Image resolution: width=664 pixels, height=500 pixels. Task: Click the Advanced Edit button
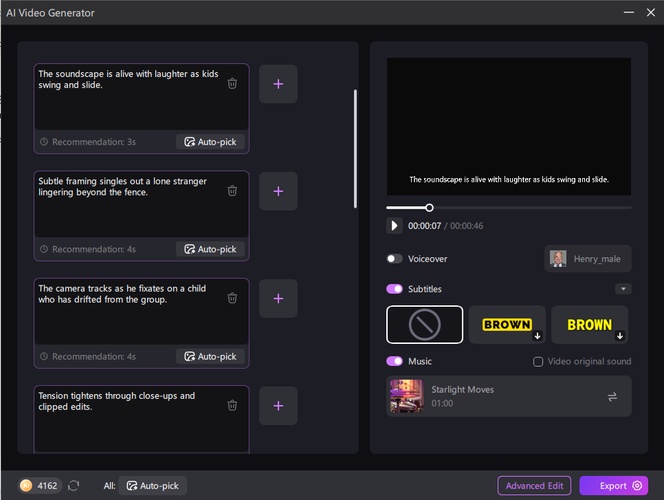click(534, 486)
